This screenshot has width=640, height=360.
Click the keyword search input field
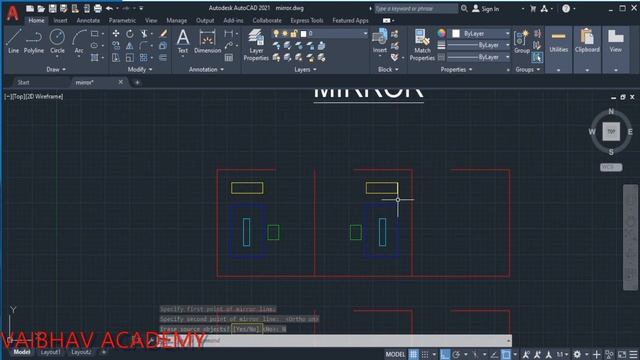416,9
